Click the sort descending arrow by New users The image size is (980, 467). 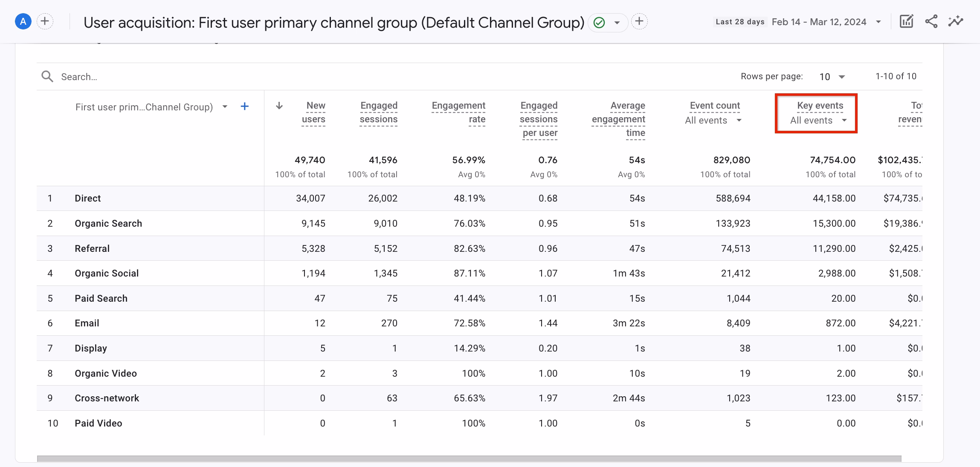pyautogui.click(x=279, y=106)
